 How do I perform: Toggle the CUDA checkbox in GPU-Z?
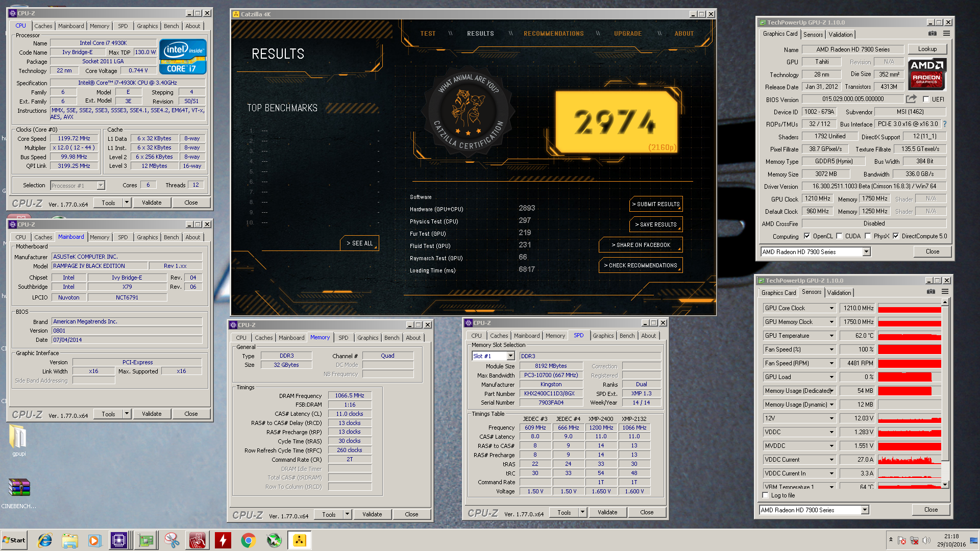click(839, 236)
